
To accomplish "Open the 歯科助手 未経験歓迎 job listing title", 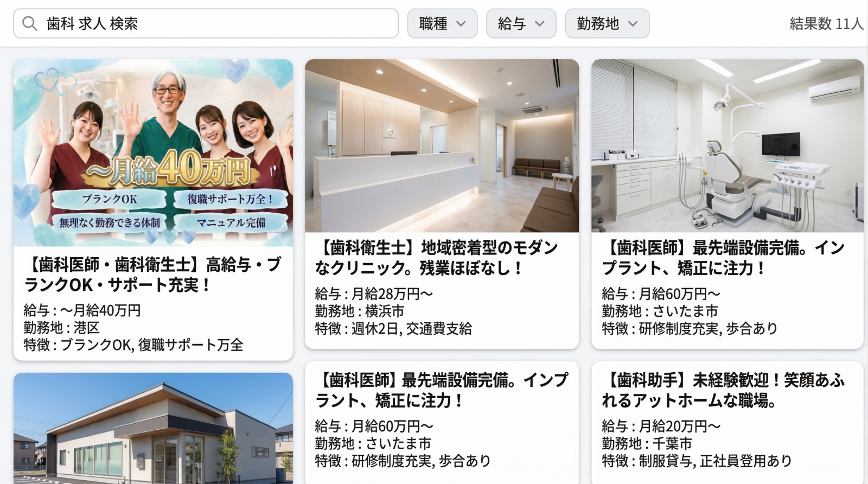I will (x=723, y=390).
